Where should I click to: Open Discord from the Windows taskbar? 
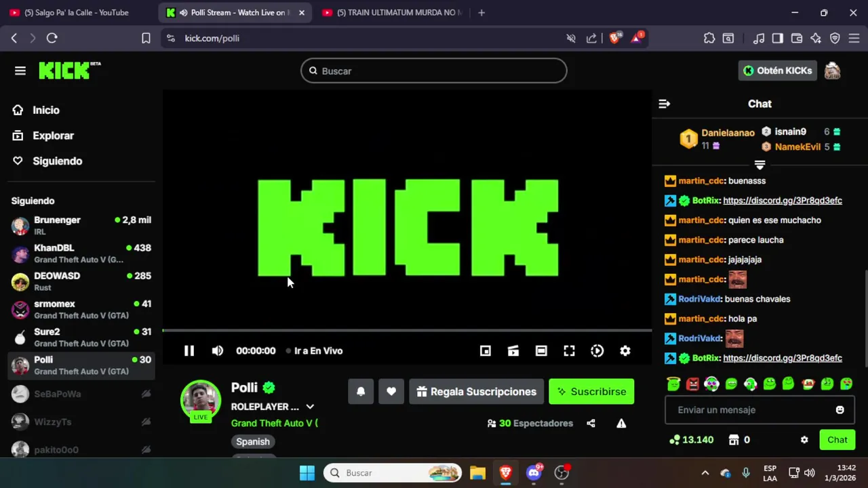(x=534, y=472)
